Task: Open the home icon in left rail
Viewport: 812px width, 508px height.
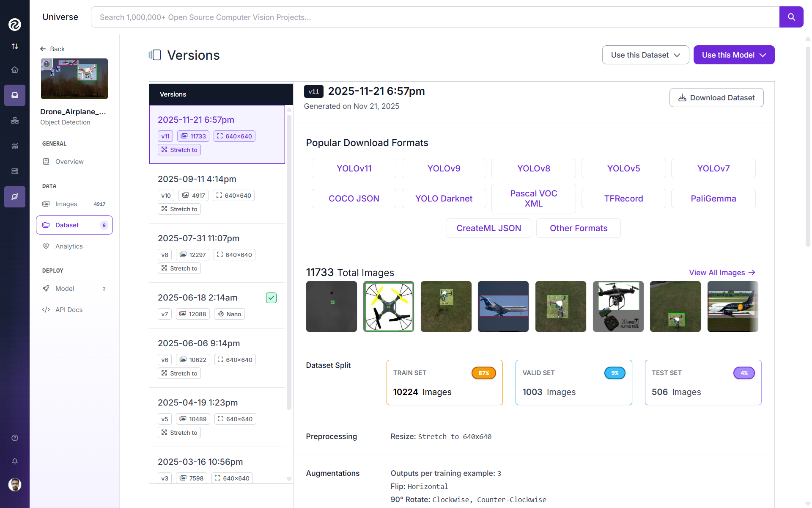Action: [15, 69]
